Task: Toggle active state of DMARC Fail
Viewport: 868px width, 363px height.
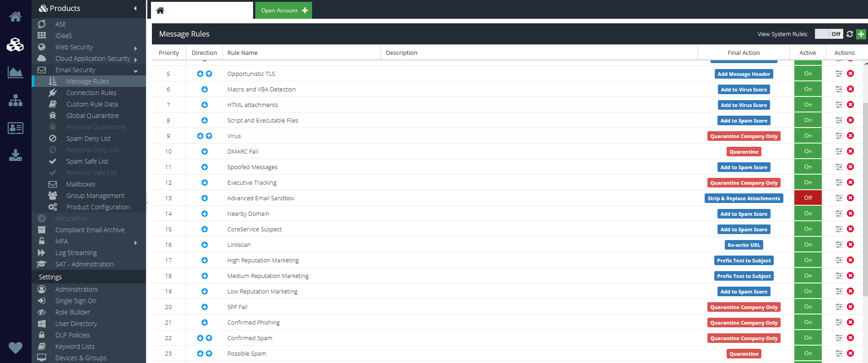Action: [808, 151]
